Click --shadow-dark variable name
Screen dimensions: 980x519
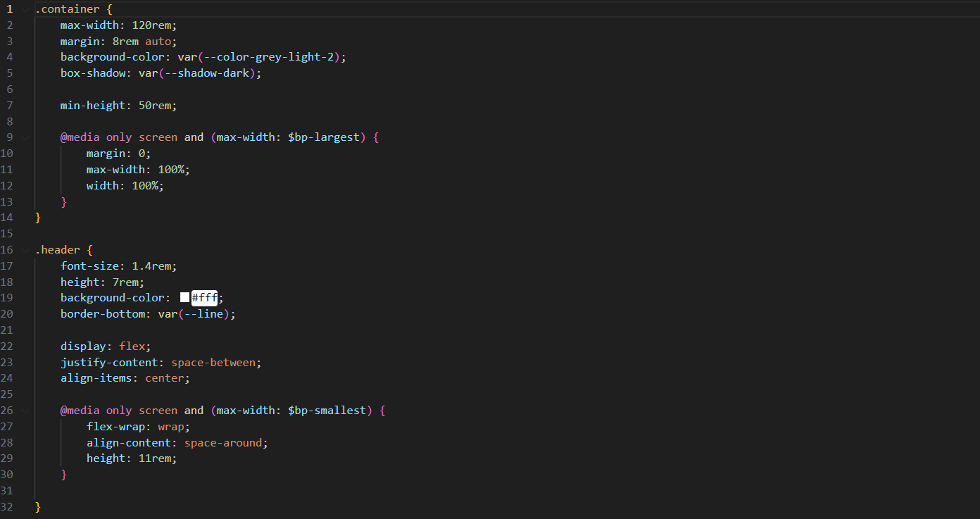pos(208,73)
